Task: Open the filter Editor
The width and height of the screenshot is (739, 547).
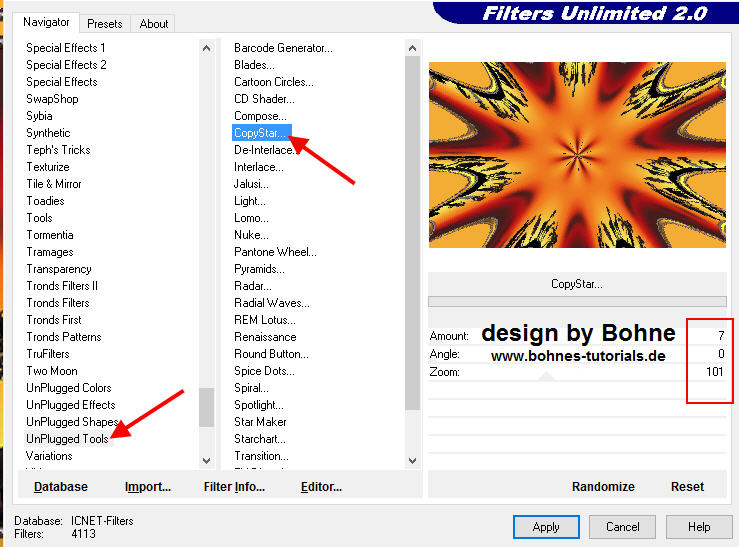Action: pyautogui.click(x=321, y=487)
